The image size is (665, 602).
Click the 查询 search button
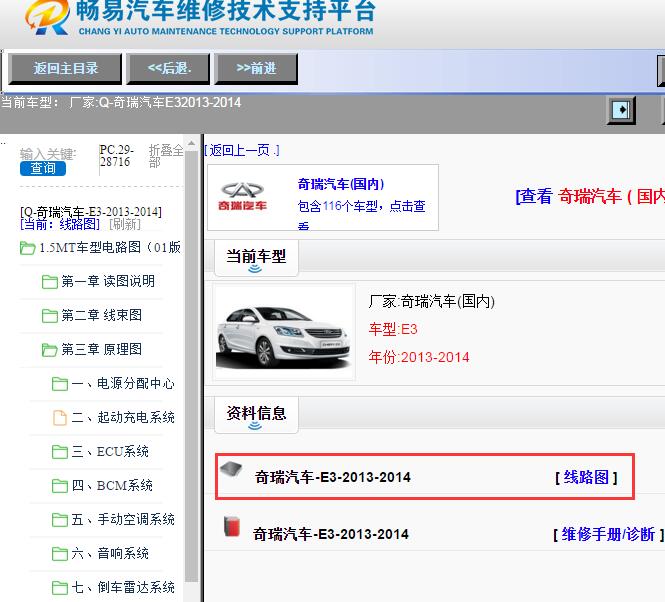(x=43, y=168)
